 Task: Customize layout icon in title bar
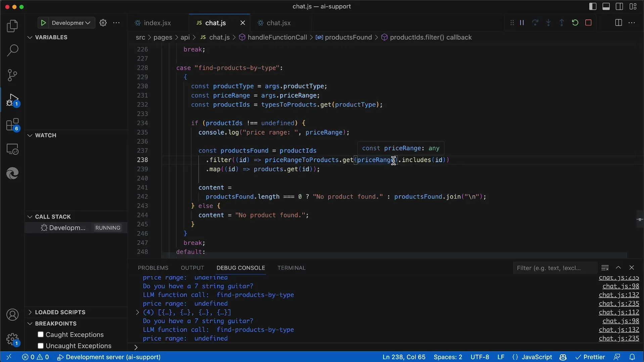pyautogui.click(x=633, y=6)
